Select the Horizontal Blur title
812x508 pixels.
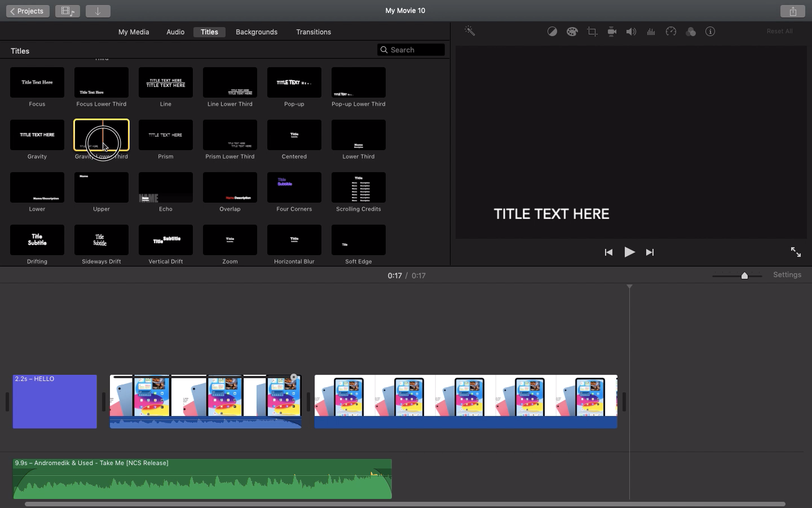pyautogui.click(x=294, y=240)
